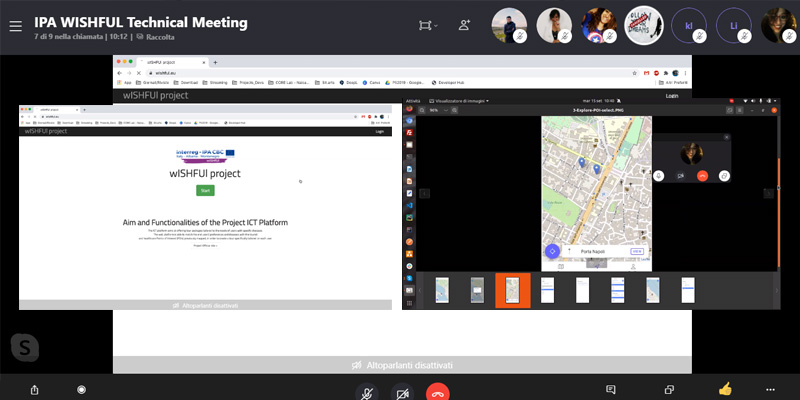
Task: Open Skype from the Ubuntu dock
Action: pos(409,278)
